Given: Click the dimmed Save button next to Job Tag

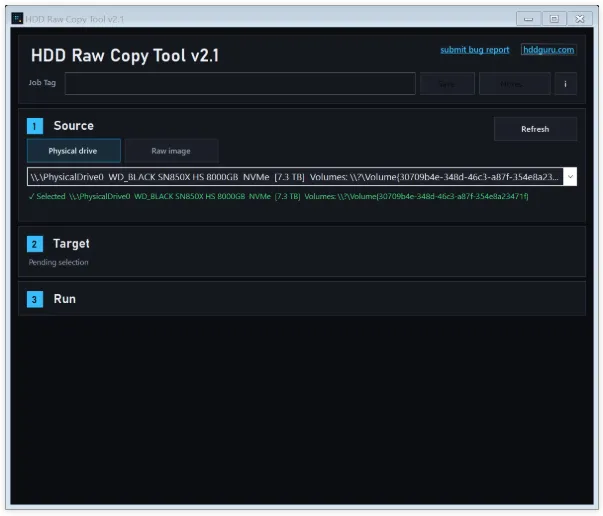Looking at the screenshot, I should click(x=447, y=83).
